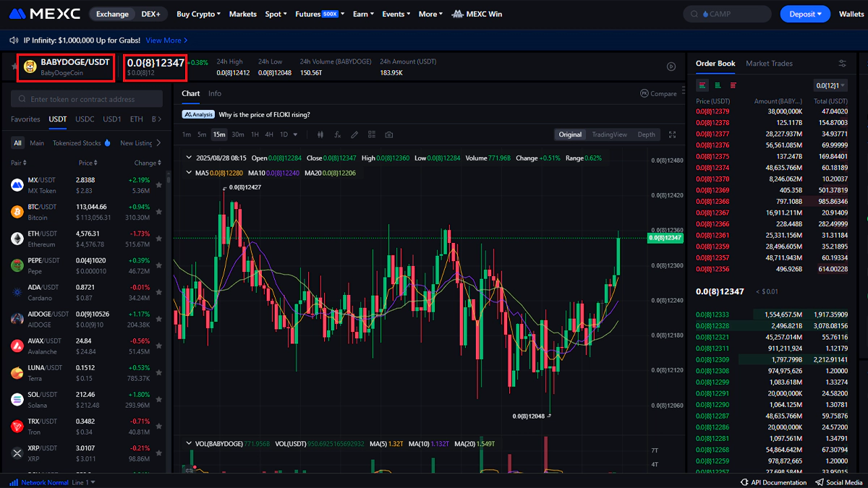This screenshot has width=868, height=488.
Task: Click the Solana coin icon
Action: [17, 400]
